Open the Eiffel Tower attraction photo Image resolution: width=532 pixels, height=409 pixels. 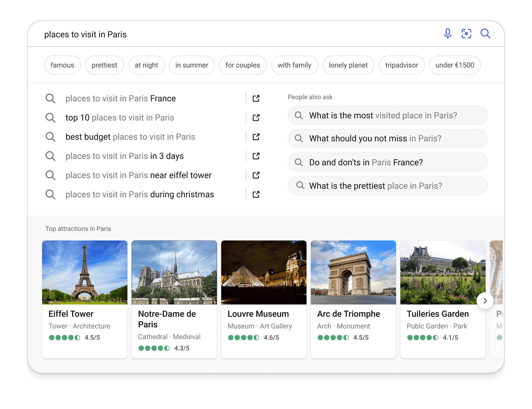point(85,272)
